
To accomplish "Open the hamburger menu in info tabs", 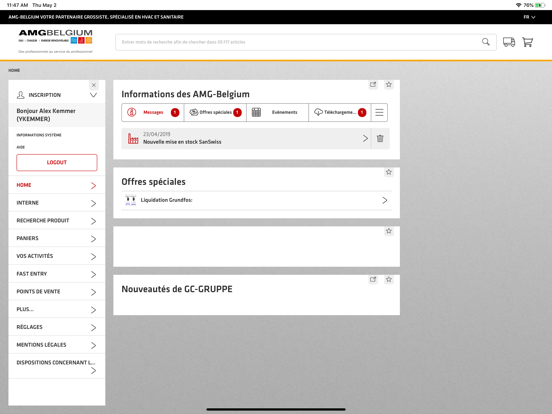I will point(379,112).
